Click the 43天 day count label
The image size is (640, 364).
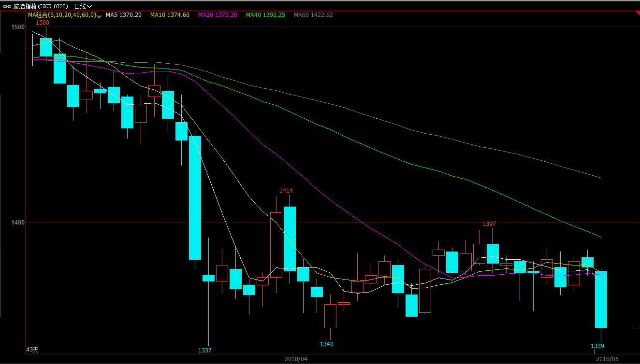pos(32,350)
